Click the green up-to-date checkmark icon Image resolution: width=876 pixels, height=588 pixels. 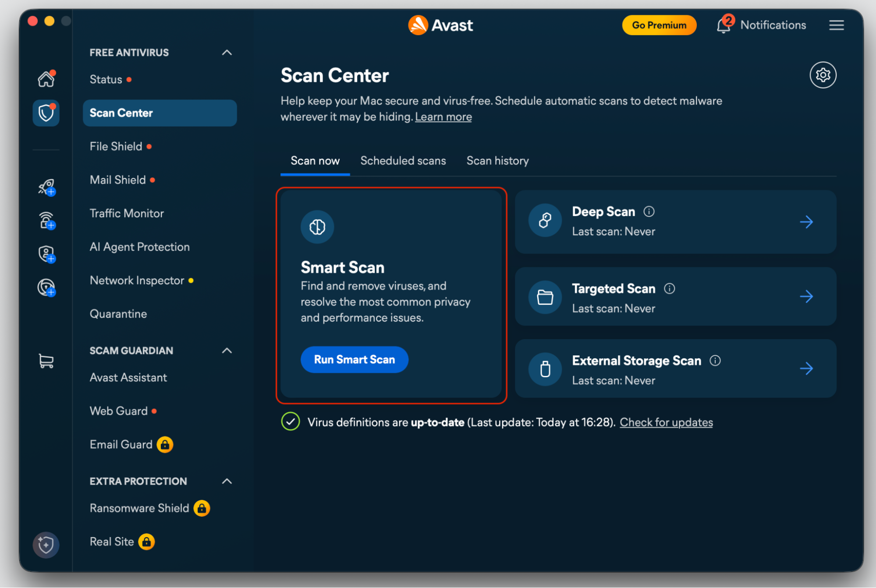(x=290, y=422)
